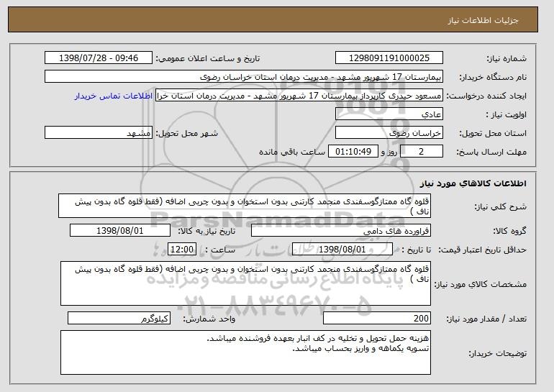Click the جزئیات اطلاعات نیاز header title

pos(483,20)
